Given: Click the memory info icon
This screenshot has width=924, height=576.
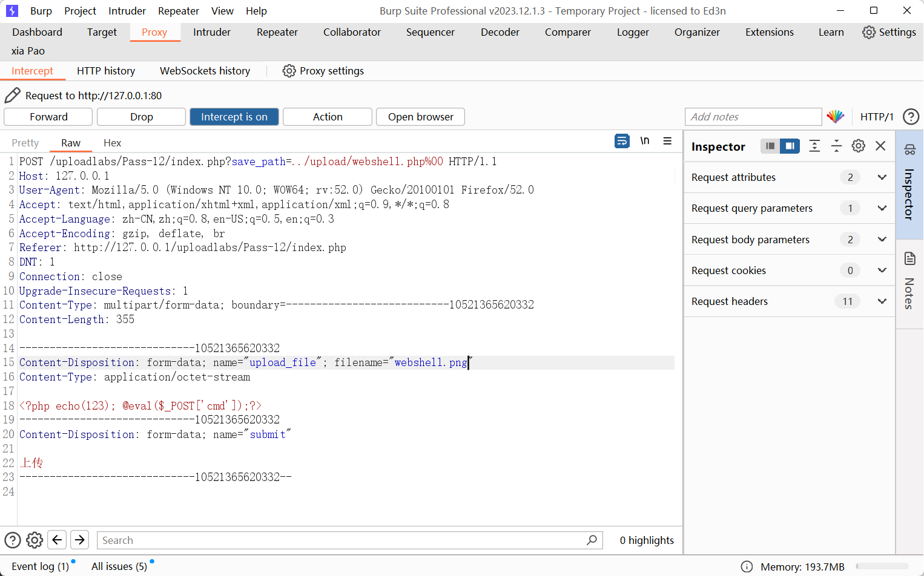Looking at the screenshot, I should [747, 566].
